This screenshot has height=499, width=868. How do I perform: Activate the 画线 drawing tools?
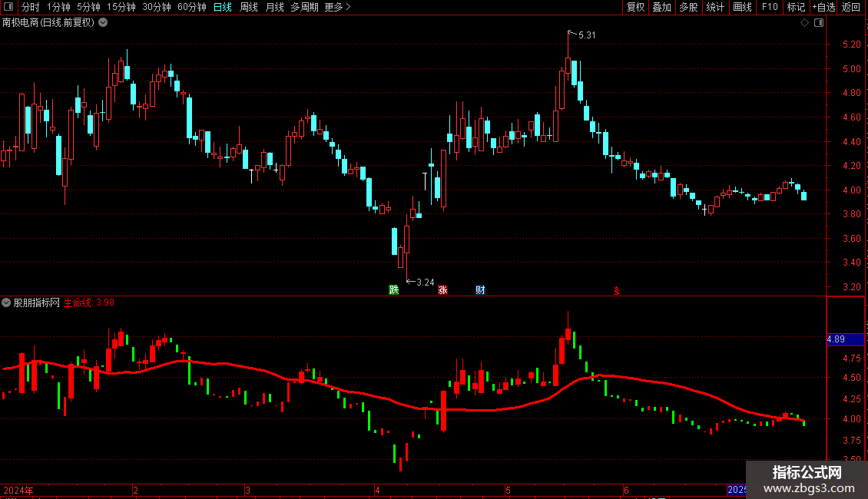[x=742, y=7]
